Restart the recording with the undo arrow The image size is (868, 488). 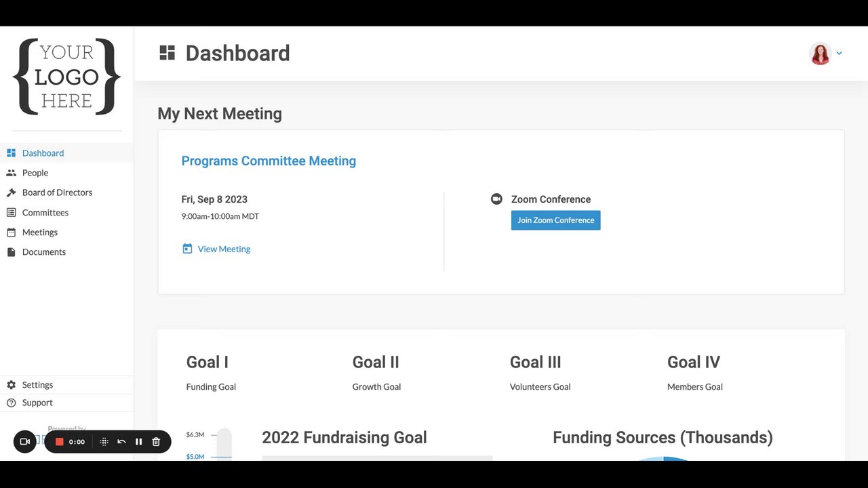[121, 442]
